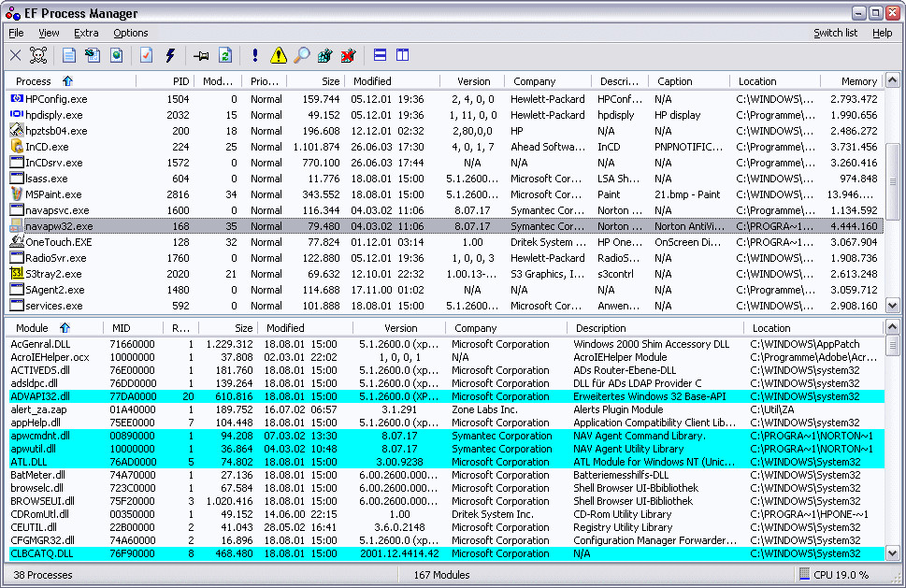Click the X (terminate) toolbar icon

pyautogui.click(x=16, y=55)
